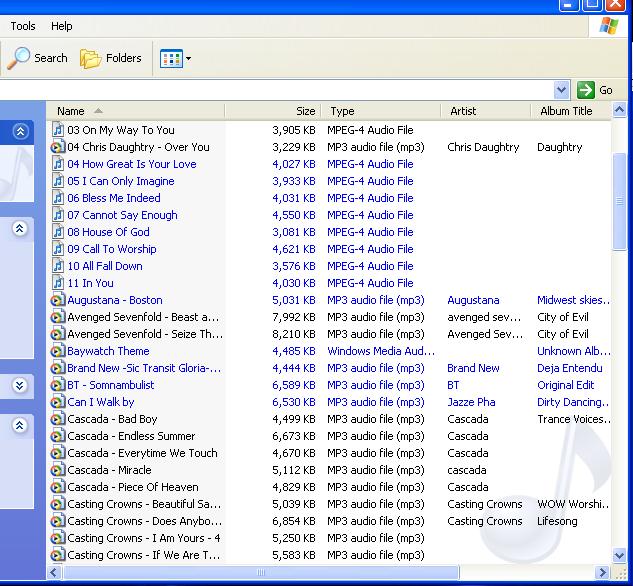Expand the address bar dropdown
Viewport: 633px width, 586px height.
pyautogui.click(x=561, y=90)
